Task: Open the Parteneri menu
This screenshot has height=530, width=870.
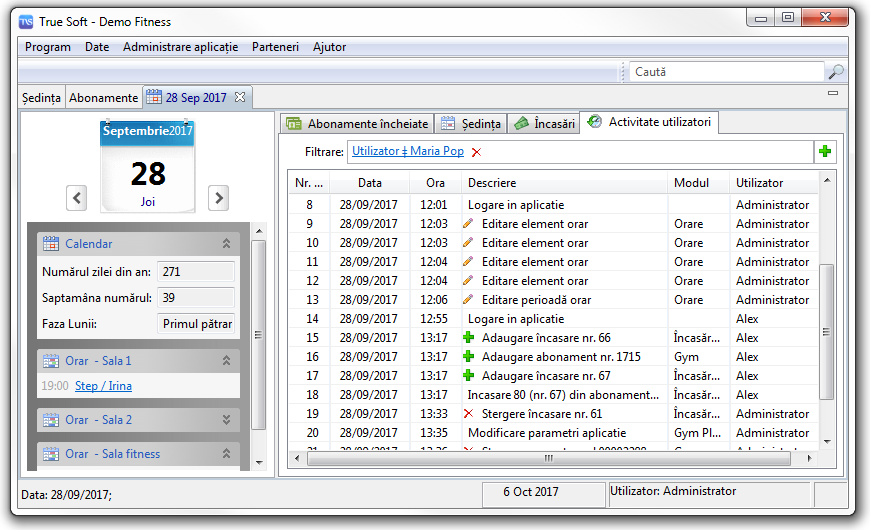Action: tap(275, 47)
